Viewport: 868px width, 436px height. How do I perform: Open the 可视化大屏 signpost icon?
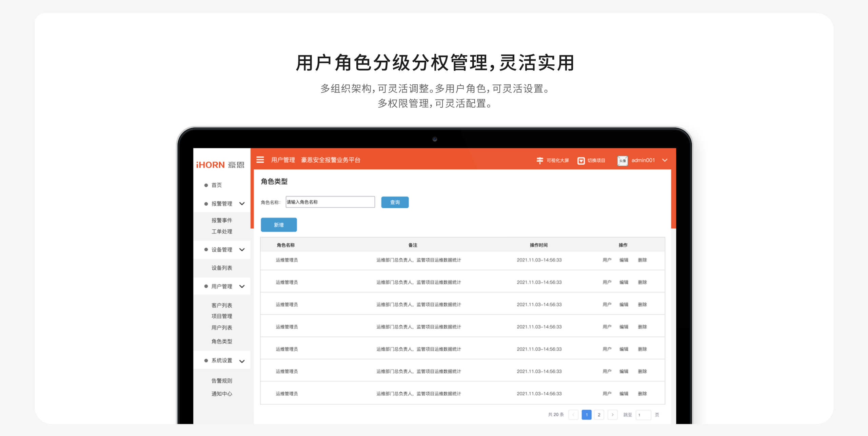[540, 161]
